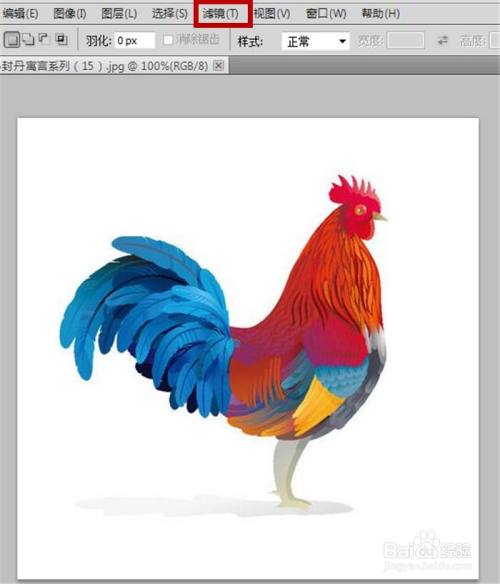Open the 图像(I) menu
The height and width of the screenshot is (584, 500).
pos(70,14)
